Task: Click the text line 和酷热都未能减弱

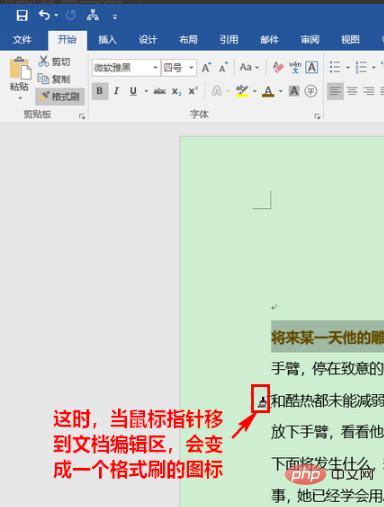Action: [327, 400]
